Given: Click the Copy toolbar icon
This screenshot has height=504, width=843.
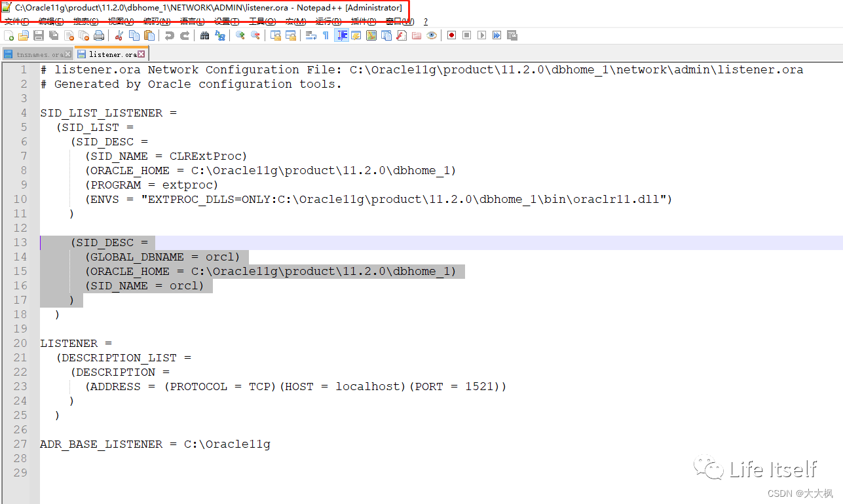Looking at the screenshot, I should tap(134, 35).
